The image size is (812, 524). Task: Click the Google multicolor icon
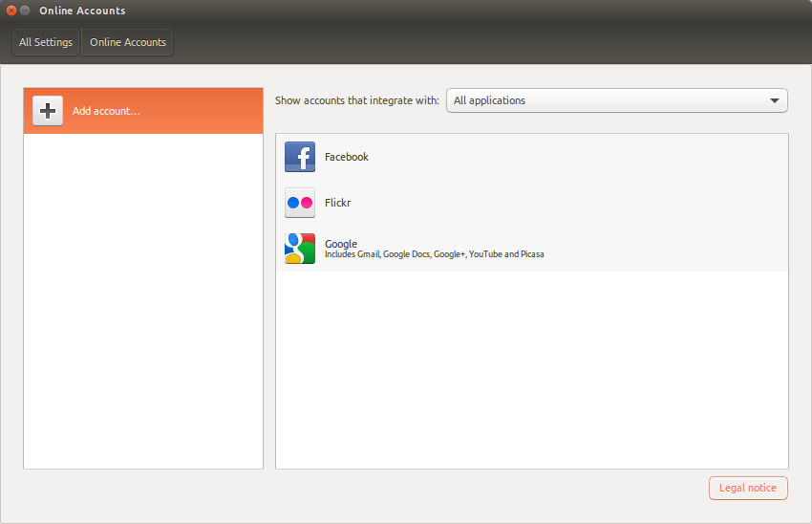300,249
